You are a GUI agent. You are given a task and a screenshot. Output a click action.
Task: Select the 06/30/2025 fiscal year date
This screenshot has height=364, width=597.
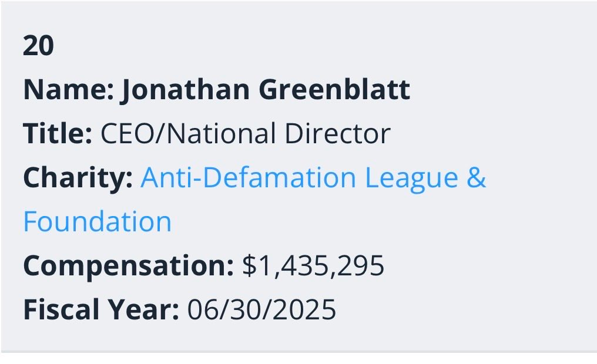tap(261, 309)
